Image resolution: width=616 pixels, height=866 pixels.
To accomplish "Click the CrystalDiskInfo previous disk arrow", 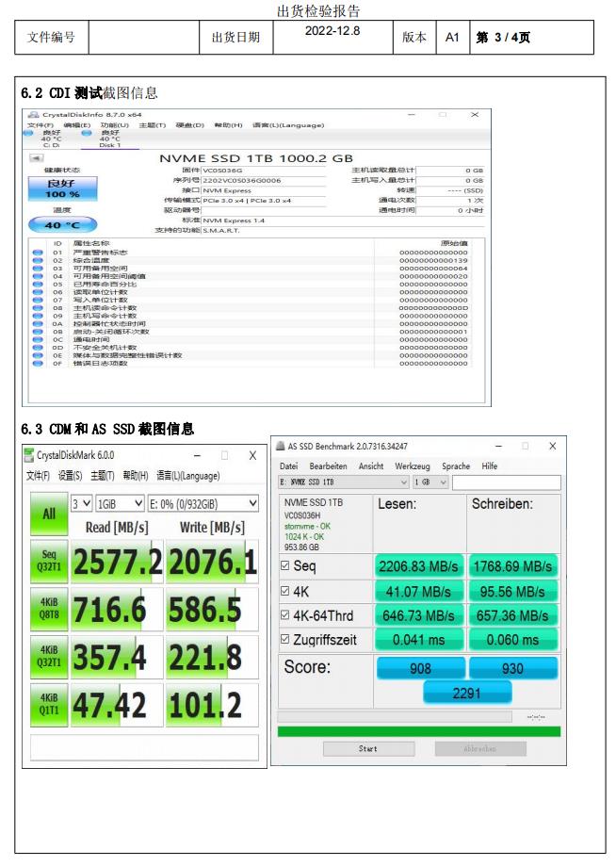I will tap(37, 158).
